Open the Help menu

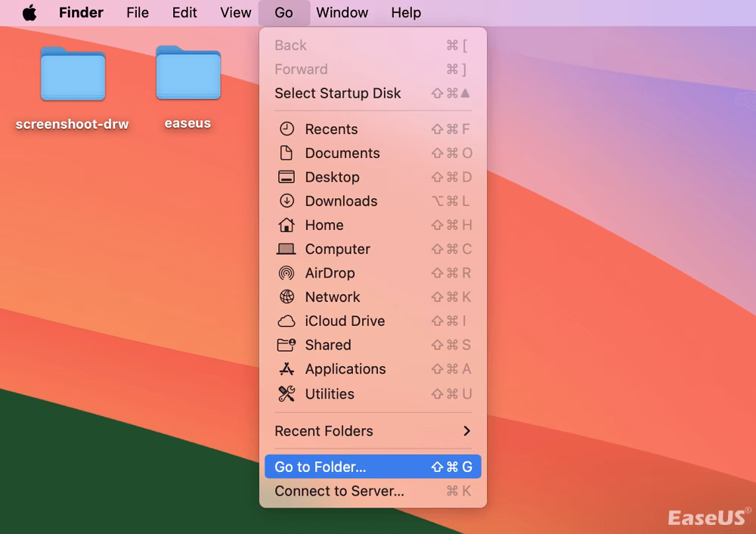pos(406,13)
